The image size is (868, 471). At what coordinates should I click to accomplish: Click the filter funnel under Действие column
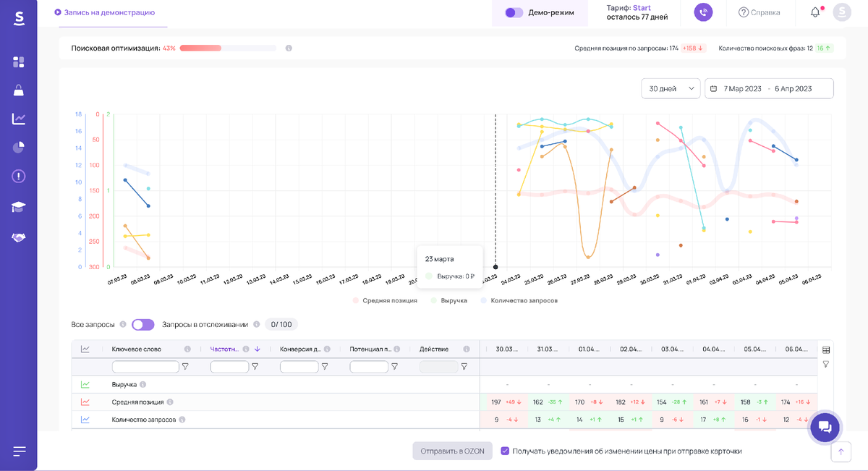click(464, 367)
